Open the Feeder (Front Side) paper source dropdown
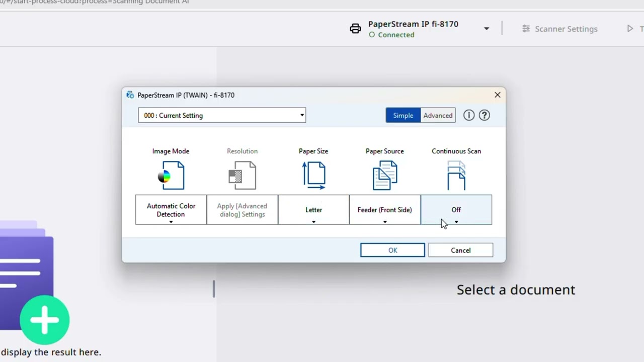Viewport: 644px width, 362px height. (x=385, y=210)
